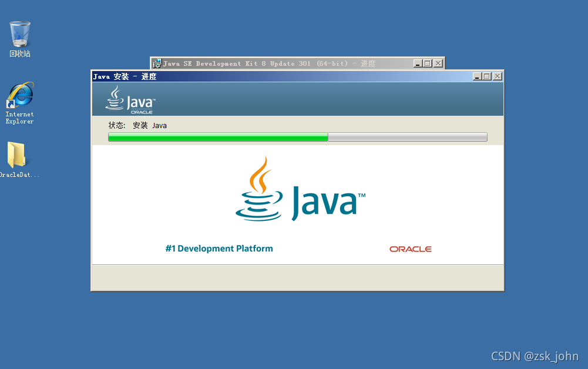Click the Java logo in the installer header banner
The width and height of the screenshot is (588, 369).
pyautogui.click(x=130, y=100)
